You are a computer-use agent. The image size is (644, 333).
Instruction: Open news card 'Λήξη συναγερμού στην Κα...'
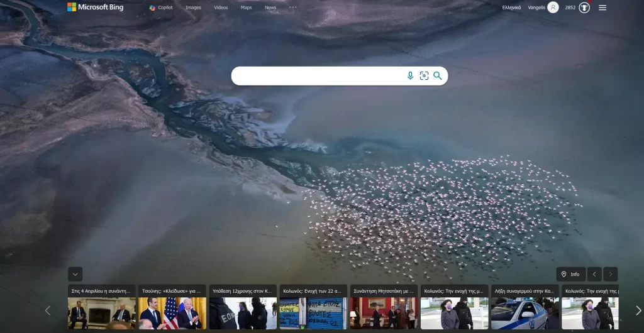[525, 307]
